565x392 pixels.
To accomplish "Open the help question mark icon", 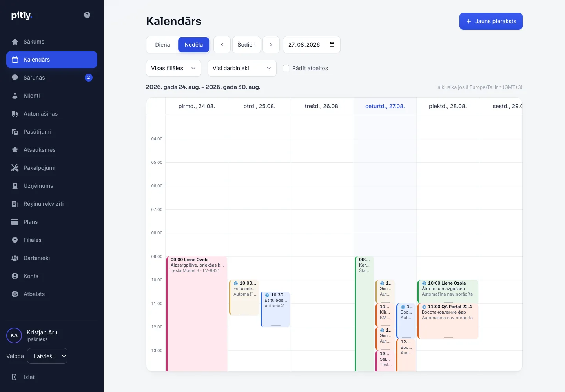I will tap(87, 15).
